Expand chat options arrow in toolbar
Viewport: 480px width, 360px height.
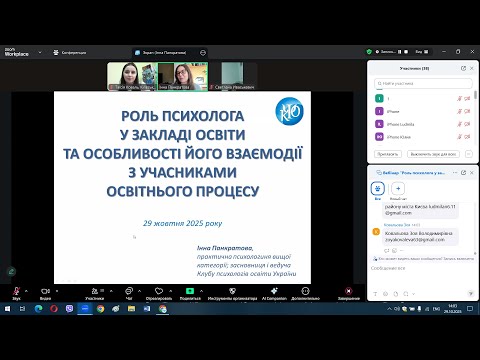click(x=139, y=291)
